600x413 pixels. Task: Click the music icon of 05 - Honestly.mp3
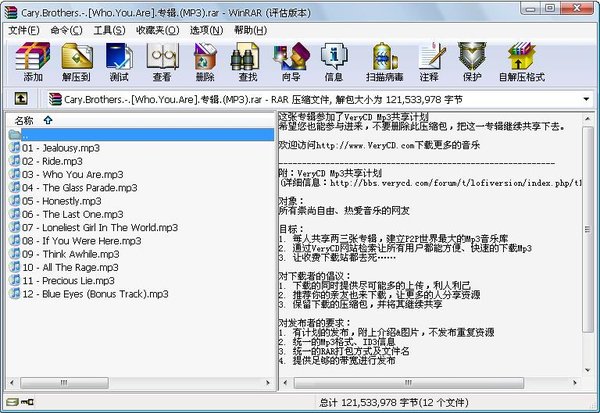pos(15,201)
